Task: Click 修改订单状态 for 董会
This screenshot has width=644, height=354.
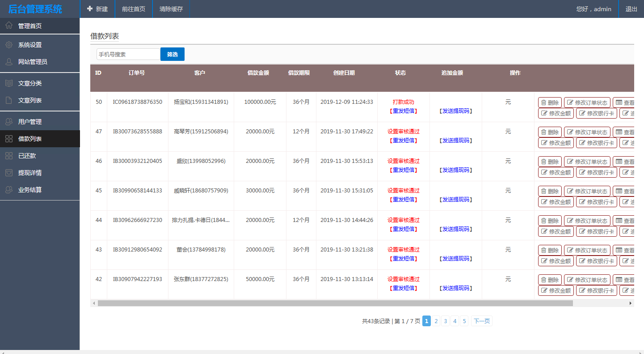Action: [587, 250]
